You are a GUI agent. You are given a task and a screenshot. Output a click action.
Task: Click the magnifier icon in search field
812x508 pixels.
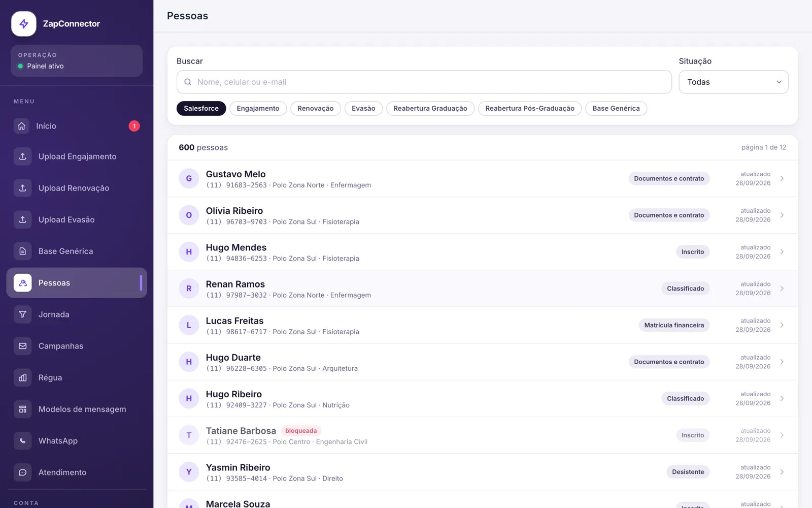(188, 82)
